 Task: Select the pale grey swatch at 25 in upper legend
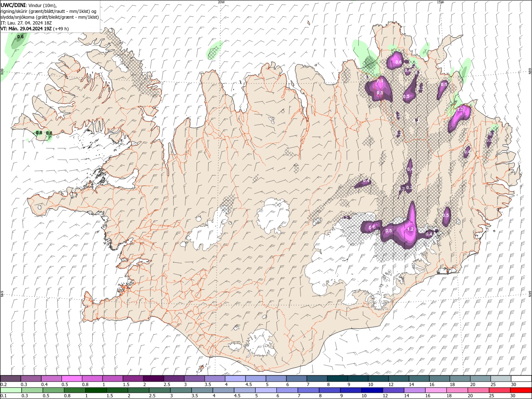(501, 379)
